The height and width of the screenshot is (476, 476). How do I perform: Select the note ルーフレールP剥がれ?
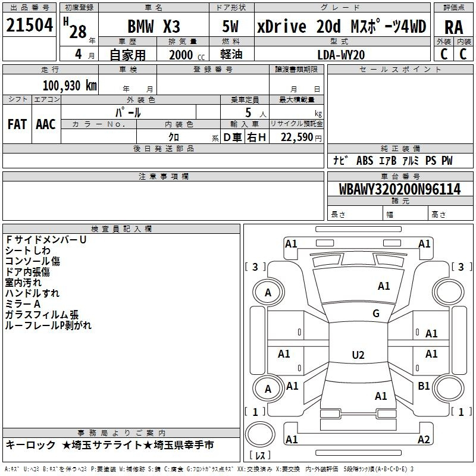click(48, 325)
